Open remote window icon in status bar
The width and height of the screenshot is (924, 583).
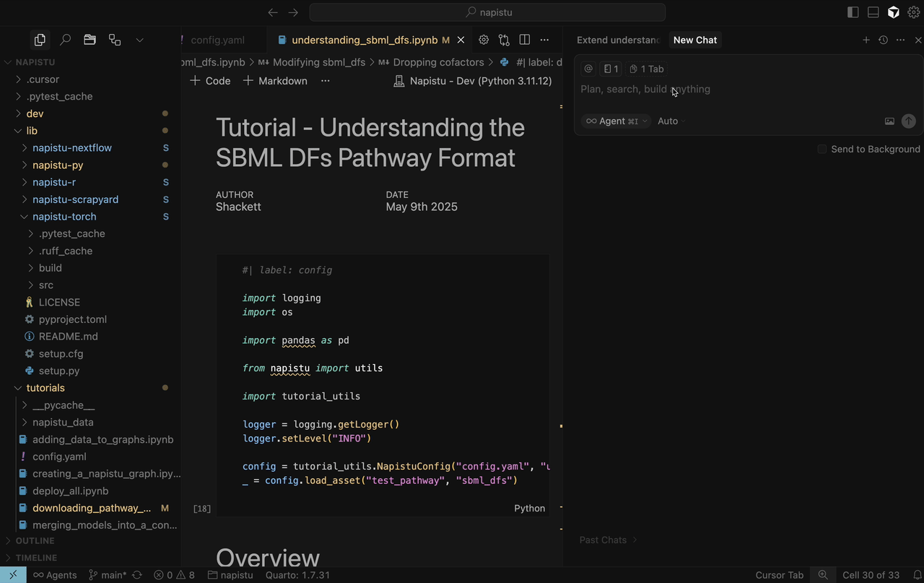tap(13, 575)
